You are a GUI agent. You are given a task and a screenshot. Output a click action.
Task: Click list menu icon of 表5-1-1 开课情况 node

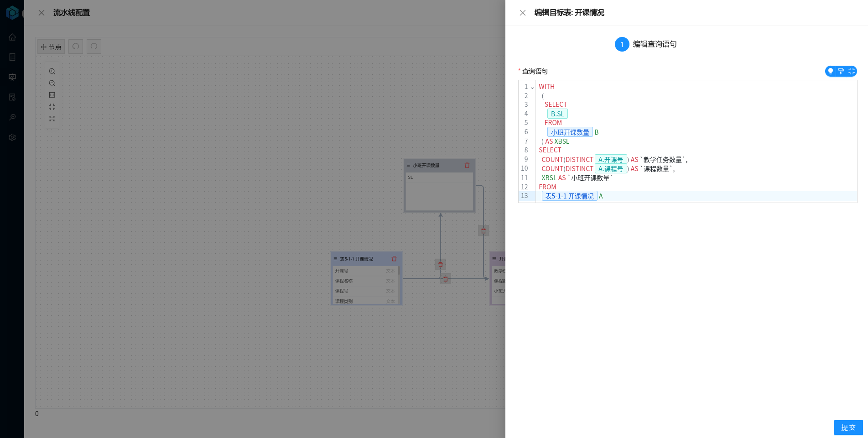point(335,259)
